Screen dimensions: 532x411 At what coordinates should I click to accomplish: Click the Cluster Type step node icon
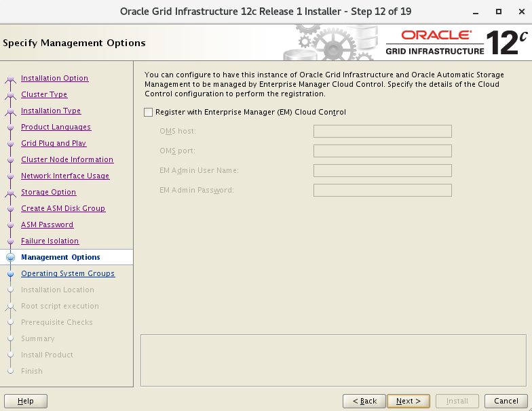[11, 95]
